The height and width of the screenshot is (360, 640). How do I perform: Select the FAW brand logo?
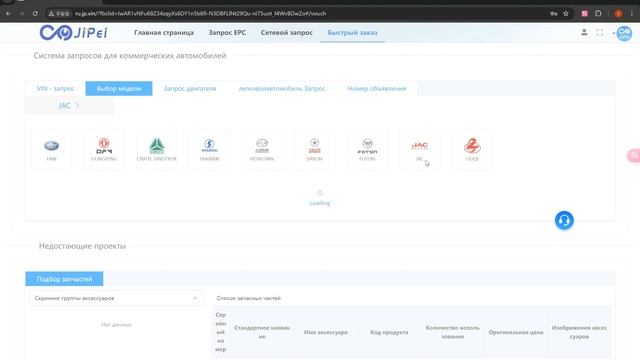[x=51, y=149]
